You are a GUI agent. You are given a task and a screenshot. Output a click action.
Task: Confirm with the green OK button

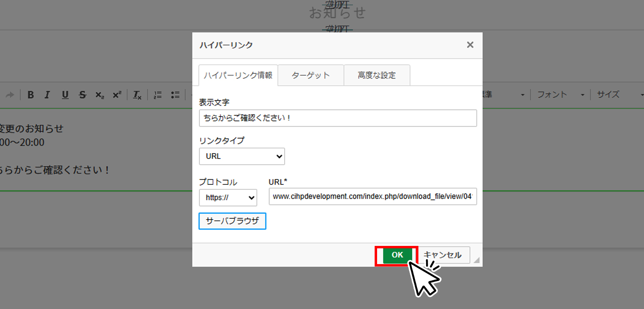pos(397,255)
